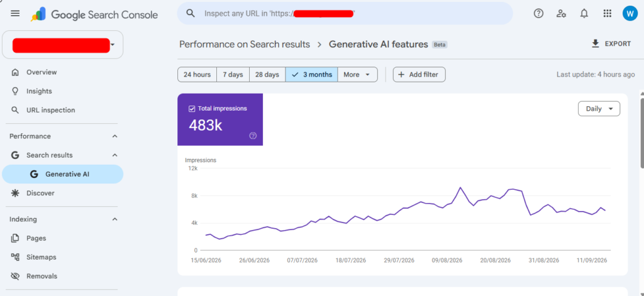Viewport: 644px width, 296px height.
Task: Select the 28 days range
Action: pyautogui.click(x=267, y=75)
